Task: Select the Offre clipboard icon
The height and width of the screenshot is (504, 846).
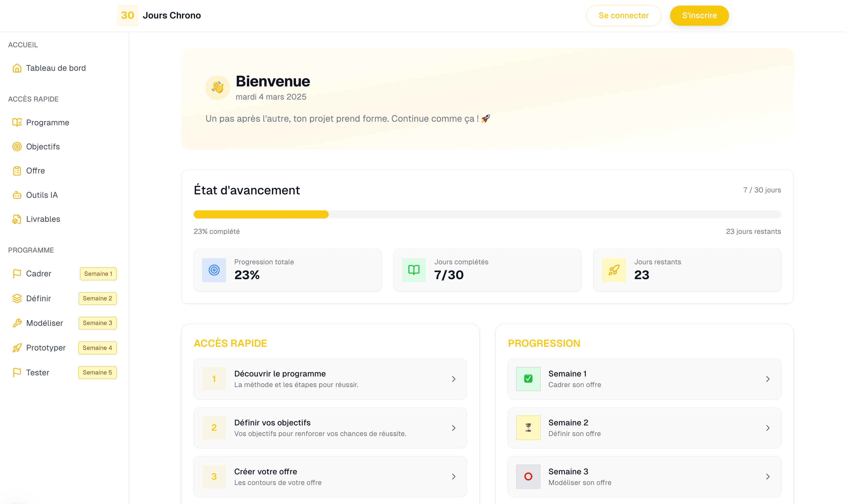Action: [17, 171]
